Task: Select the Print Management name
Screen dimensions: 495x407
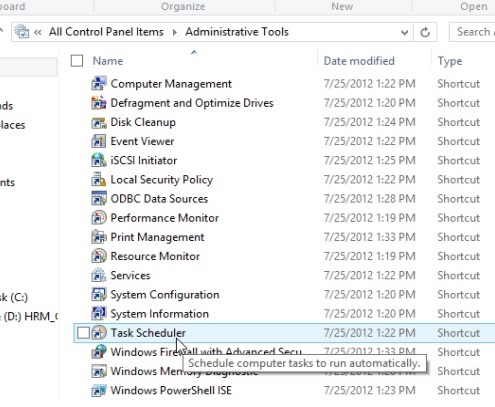Action: tap(157, 237)
